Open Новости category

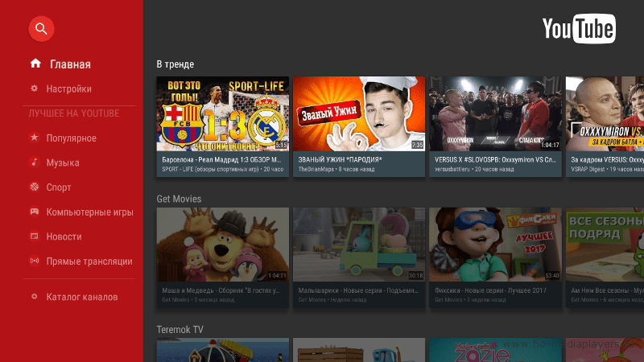tap(64, 237)
